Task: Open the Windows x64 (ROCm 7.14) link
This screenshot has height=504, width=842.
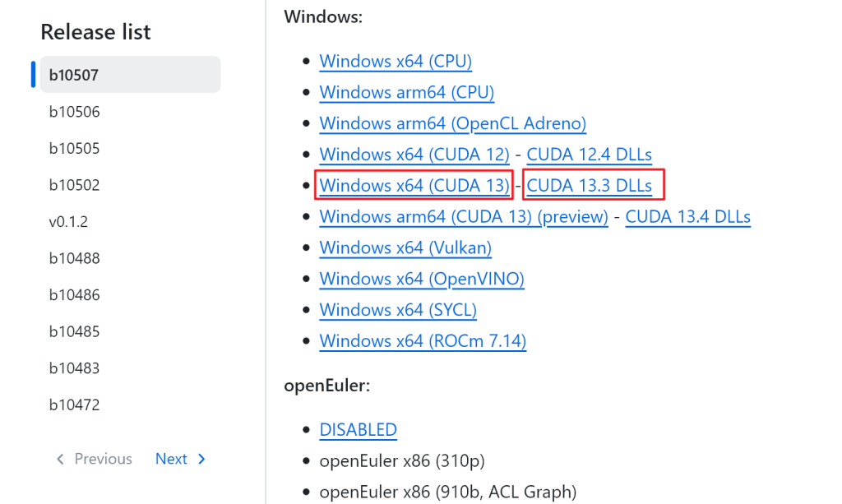Action: [x=423, y=341]
